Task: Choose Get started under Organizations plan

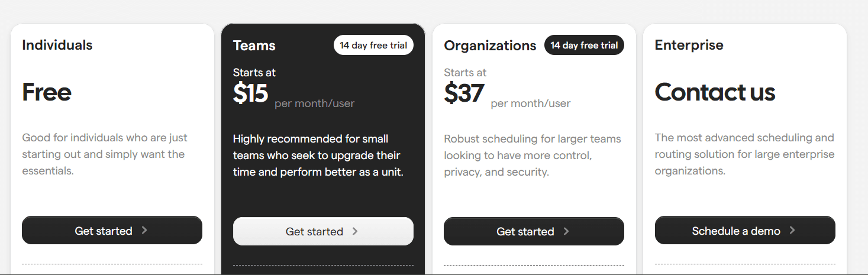Action: 533,231
